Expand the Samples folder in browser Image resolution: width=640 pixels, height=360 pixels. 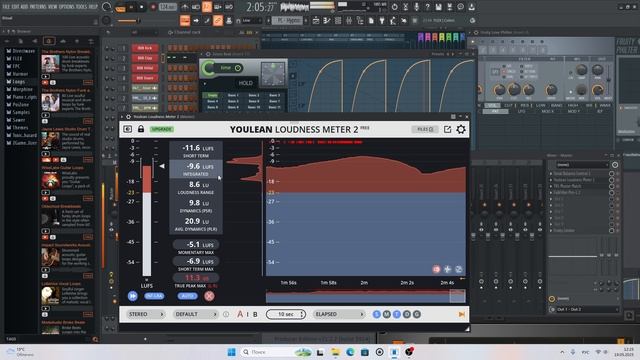pyautogui.click(x=21, y=112)
